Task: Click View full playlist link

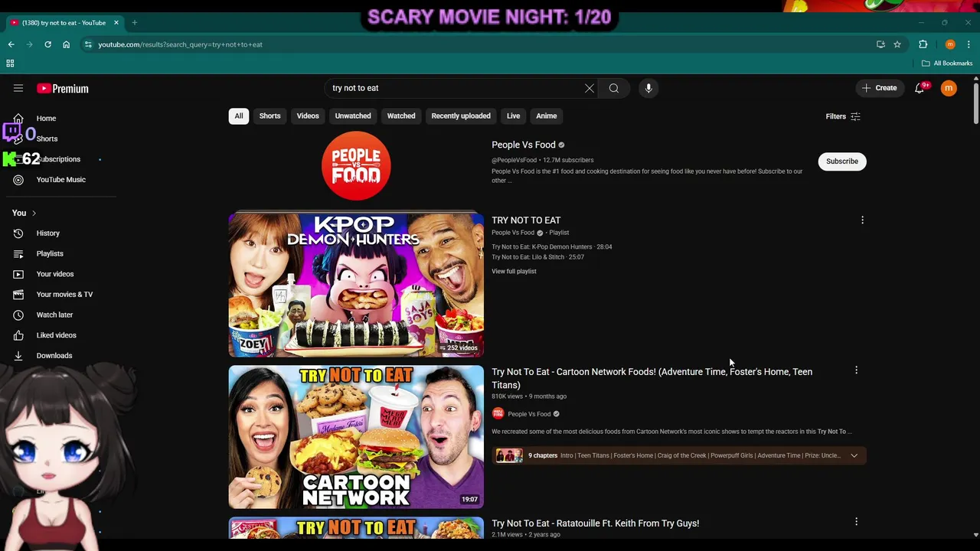Action: coord(514,272)
